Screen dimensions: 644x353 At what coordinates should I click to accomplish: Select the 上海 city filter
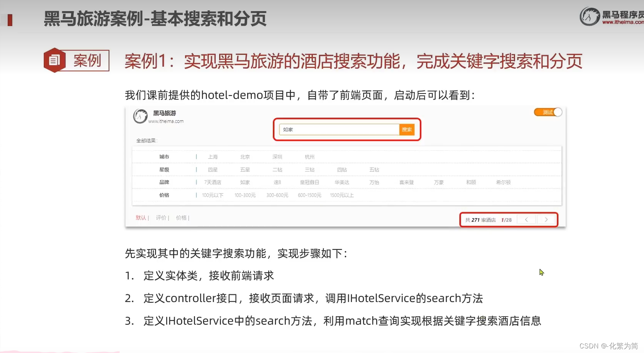click(213, 157)
